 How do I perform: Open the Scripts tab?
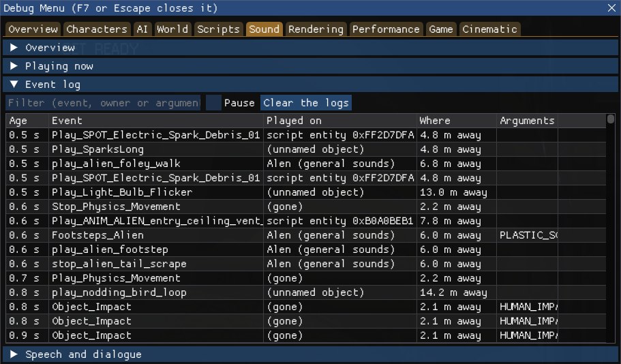pos(218,29)
